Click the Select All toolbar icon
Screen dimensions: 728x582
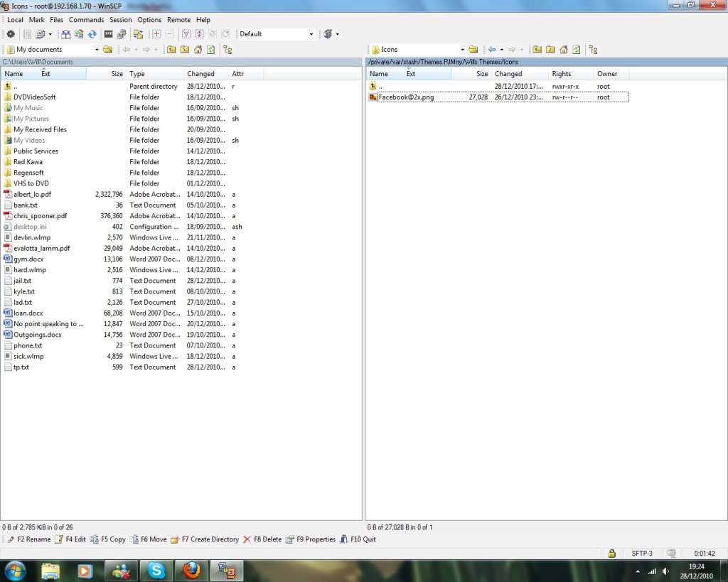click(186, 34)
